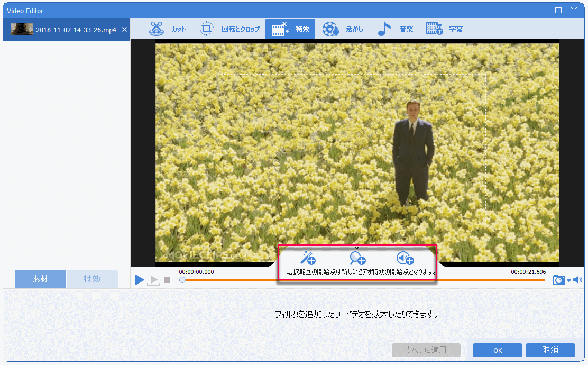Switch to the 素材 panel tab
The height and width of the screenshot is (365, 588).
40,279
